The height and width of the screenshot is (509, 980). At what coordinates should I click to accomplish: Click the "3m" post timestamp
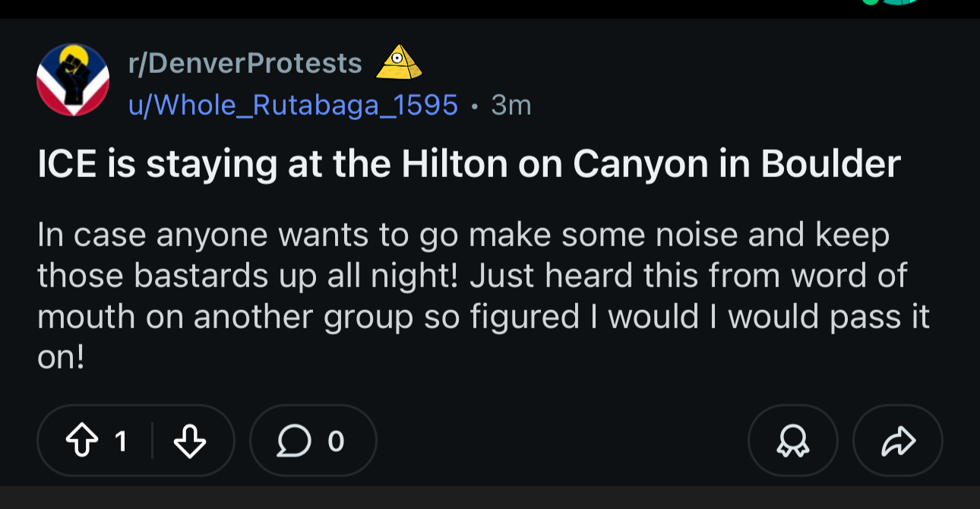[x=511, y=105]
